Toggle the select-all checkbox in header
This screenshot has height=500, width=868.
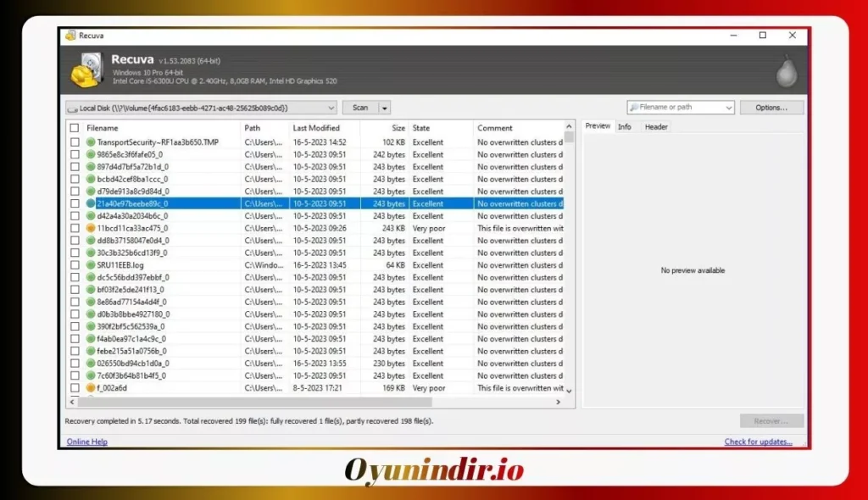[x=75, y=128]
